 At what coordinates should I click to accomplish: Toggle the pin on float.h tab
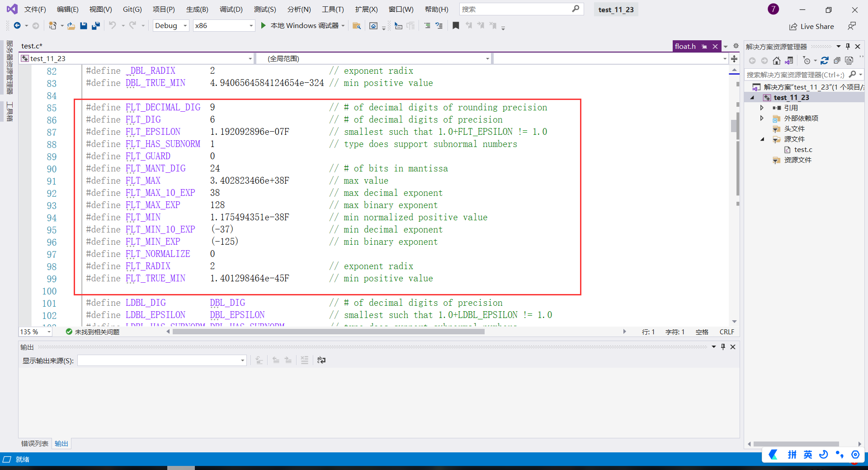[x=704, y=47]
